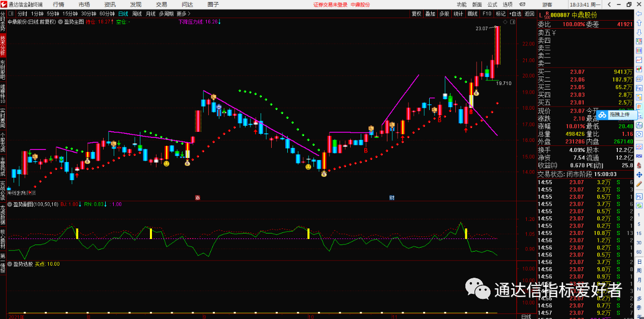This screenshot has height=319, width=644.
Task: Open the 选项 dropdown menu
Action: pyautogui.click(x=508, y=4)
